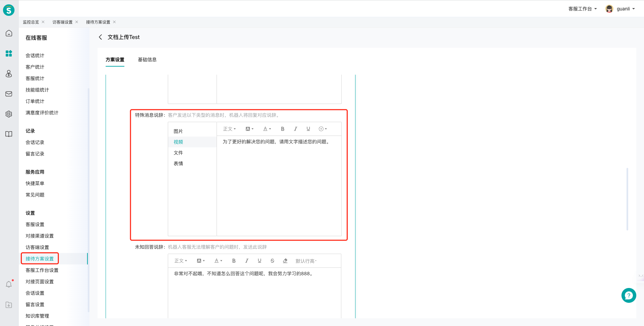Open 客服统计 in sidebar

click(x=35, y=78)
